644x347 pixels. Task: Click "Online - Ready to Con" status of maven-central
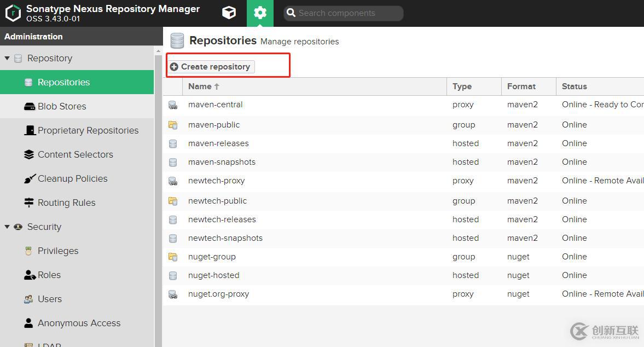click(x=602, y=105)
